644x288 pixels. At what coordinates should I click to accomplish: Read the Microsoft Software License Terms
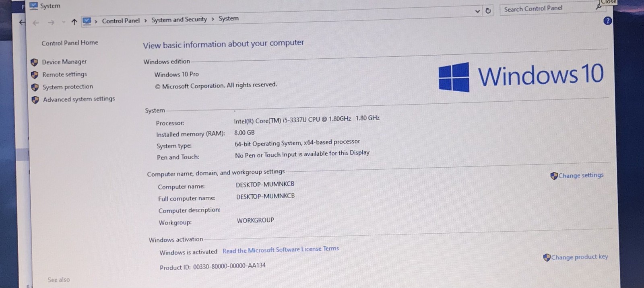[281, 249]
